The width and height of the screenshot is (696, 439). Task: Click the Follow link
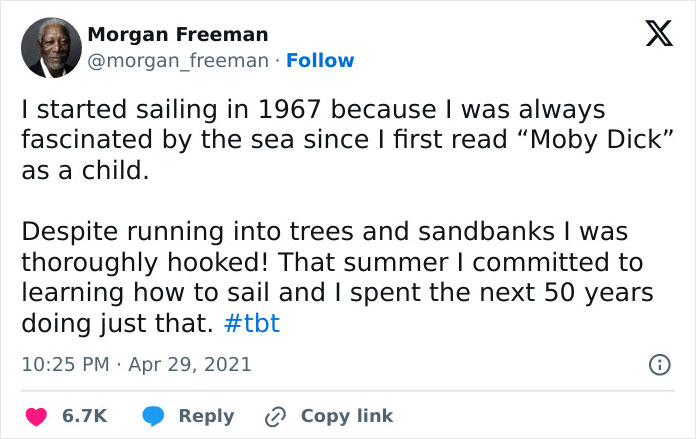pos(320,61)
